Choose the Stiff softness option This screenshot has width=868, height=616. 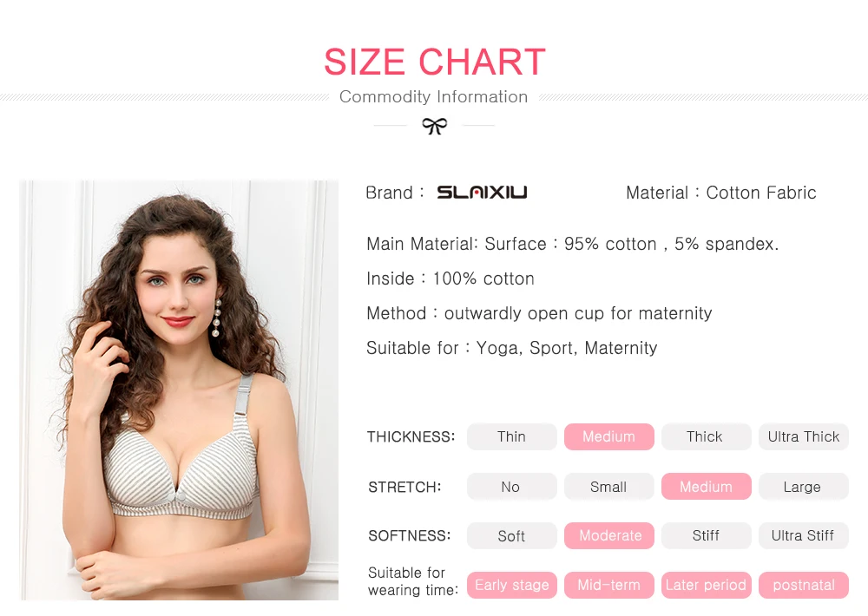click(x=706, y=536)
